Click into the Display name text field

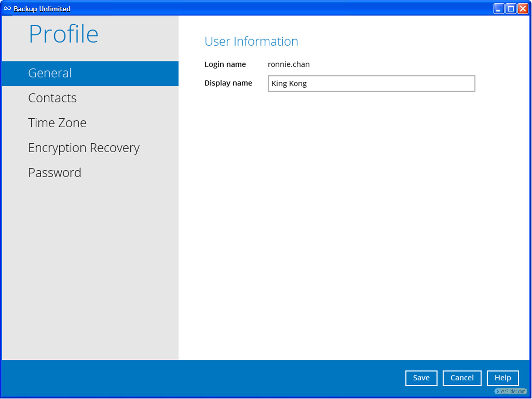(371, 83)
